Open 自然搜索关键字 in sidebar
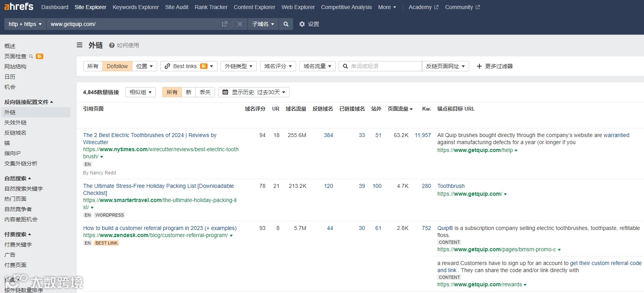This screenshot has width=644, height=293. (24, 189)
